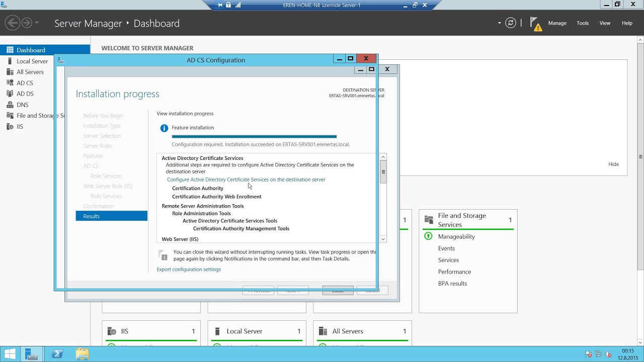Click the results list scrollbar thumb

(x=383, y=172)
